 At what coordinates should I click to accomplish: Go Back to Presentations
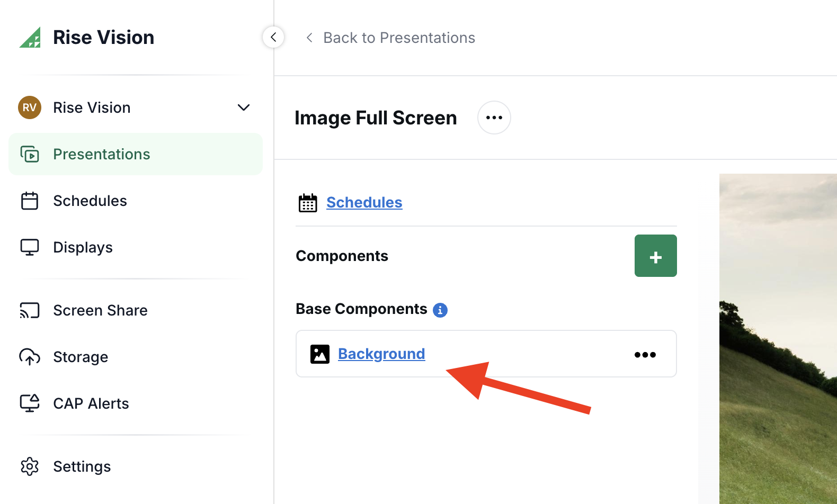tap(391, 38)
